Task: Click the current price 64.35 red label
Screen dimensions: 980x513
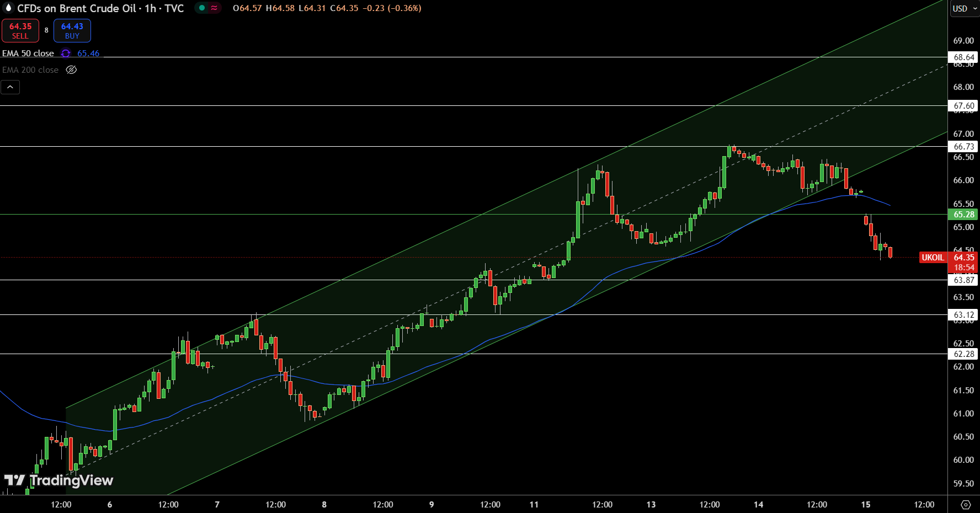Action: [964, 258]
